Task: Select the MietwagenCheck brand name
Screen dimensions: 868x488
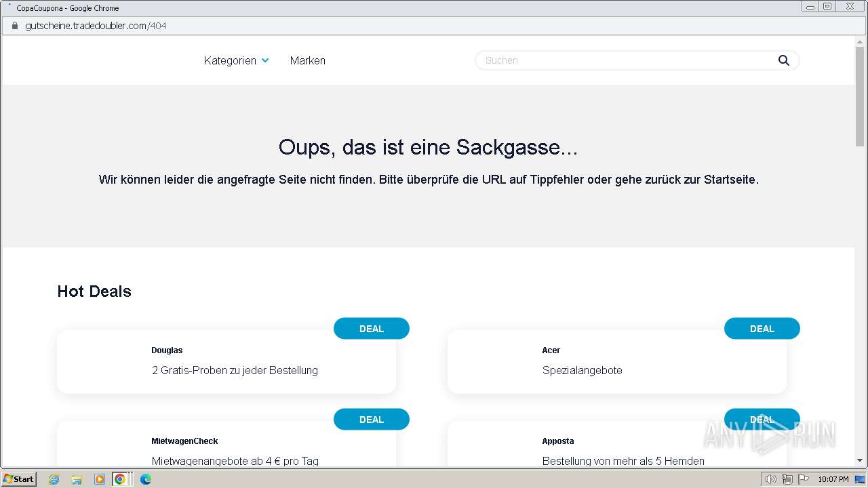Action: tap(184, 441)
